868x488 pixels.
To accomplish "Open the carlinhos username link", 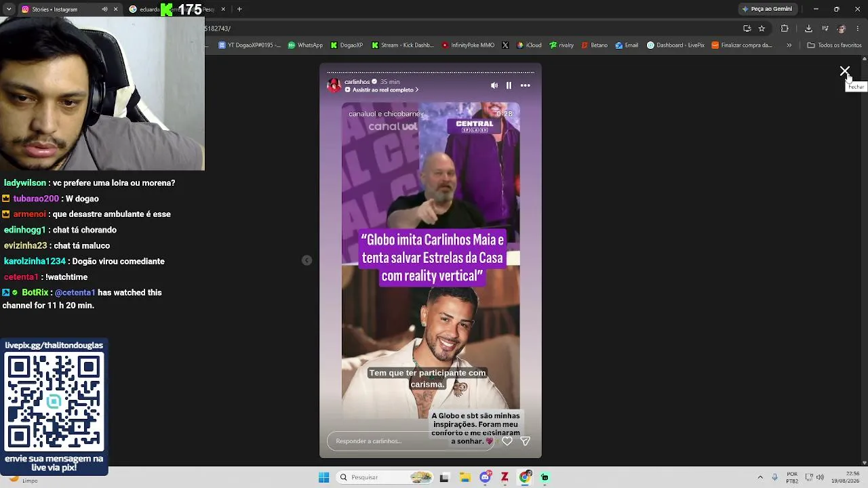I will pos(357,82).
